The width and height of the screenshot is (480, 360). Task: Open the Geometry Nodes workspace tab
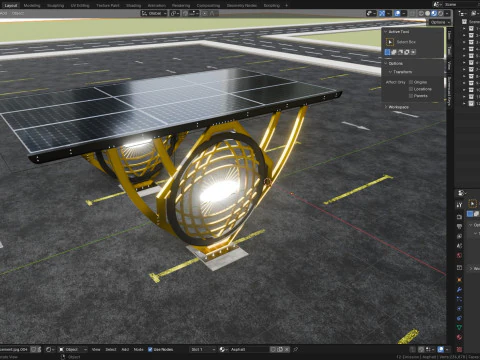[242, 5]
